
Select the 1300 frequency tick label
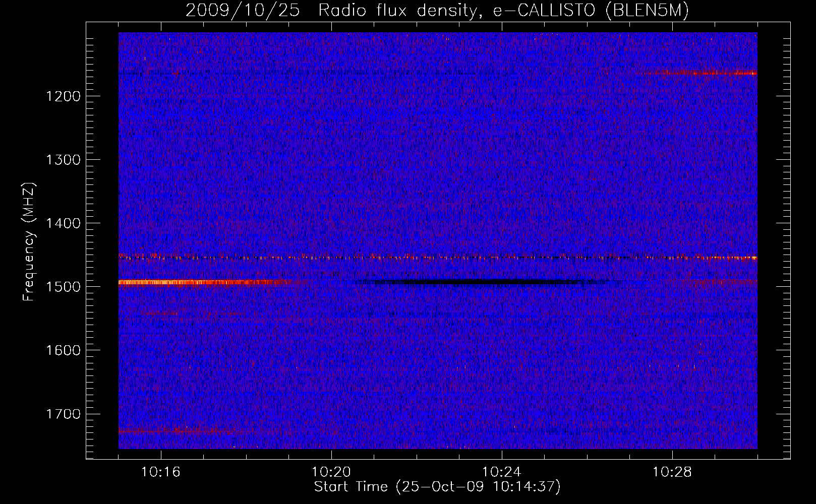tap(63, 160)
